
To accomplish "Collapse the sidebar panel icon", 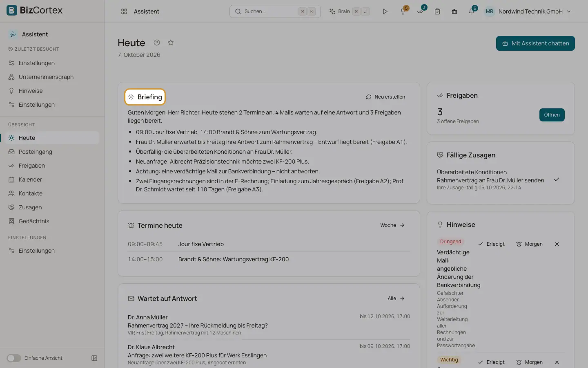I will (94, 358).
